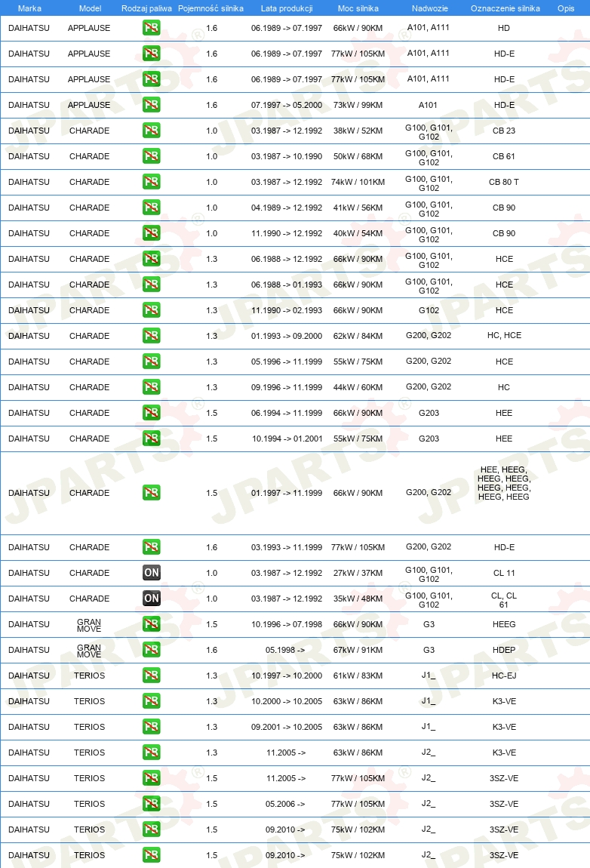Click petrol icon in CHARADE 44kW / 60KM row

[x=151, y=387]
